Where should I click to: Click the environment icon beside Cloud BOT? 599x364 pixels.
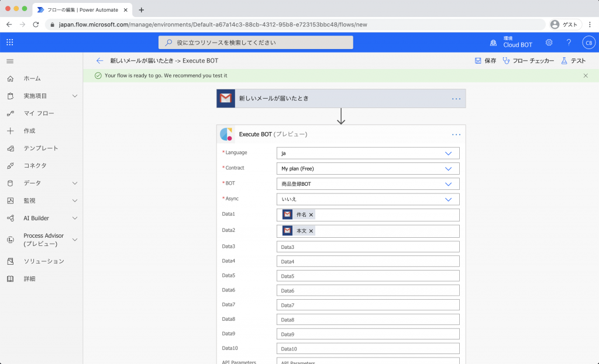tap(494, 43)
